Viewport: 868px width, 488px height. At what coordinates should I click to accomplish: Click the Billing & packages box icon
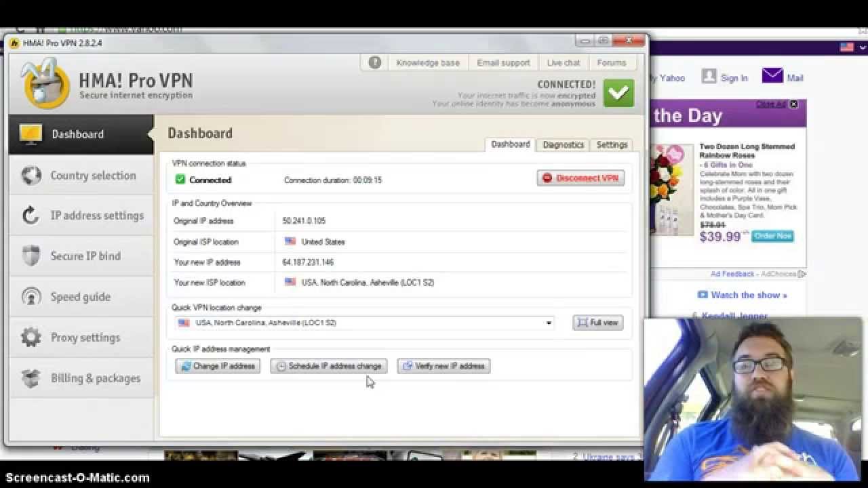pos(31,378)
